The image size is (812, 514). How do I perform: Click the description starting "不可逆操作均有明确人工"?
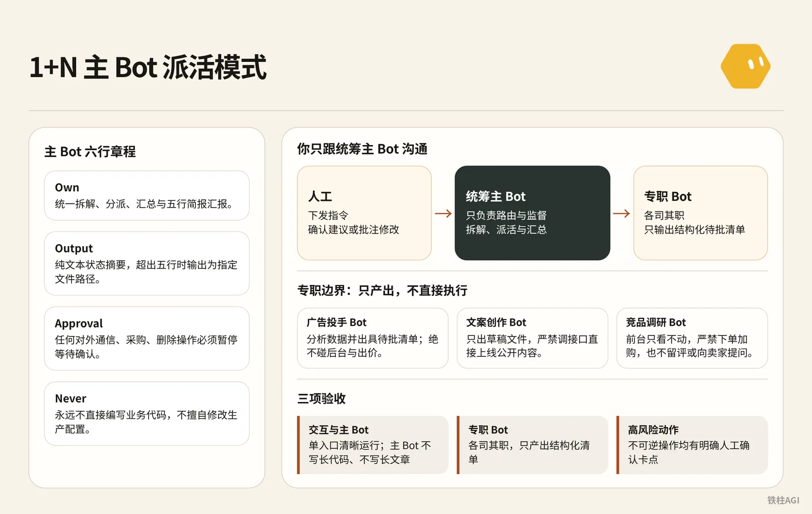click(689, 453)
